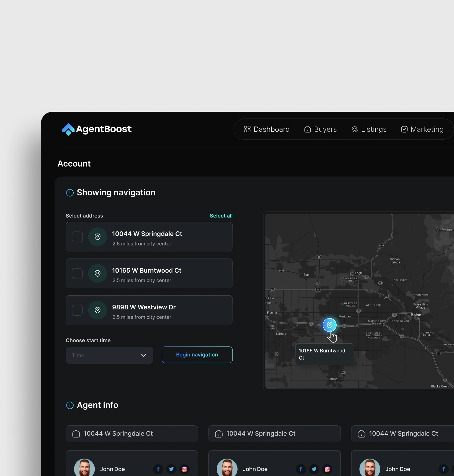Screen dimensions: 454x476
Task: Click the blue map marker pin
Action: pos(329,325)
